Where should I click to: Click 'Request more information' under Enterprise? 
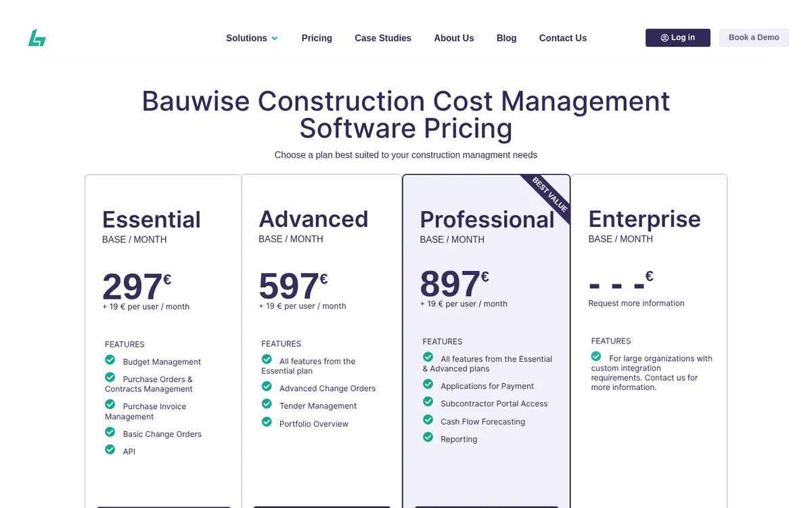coord(636,303)
